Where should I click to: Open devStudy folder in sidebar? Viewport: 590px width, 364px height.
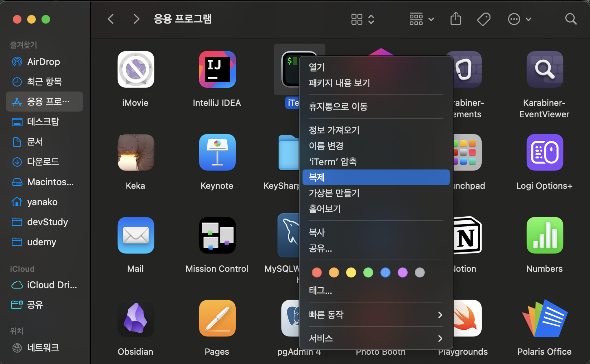(x=44, y=222)
